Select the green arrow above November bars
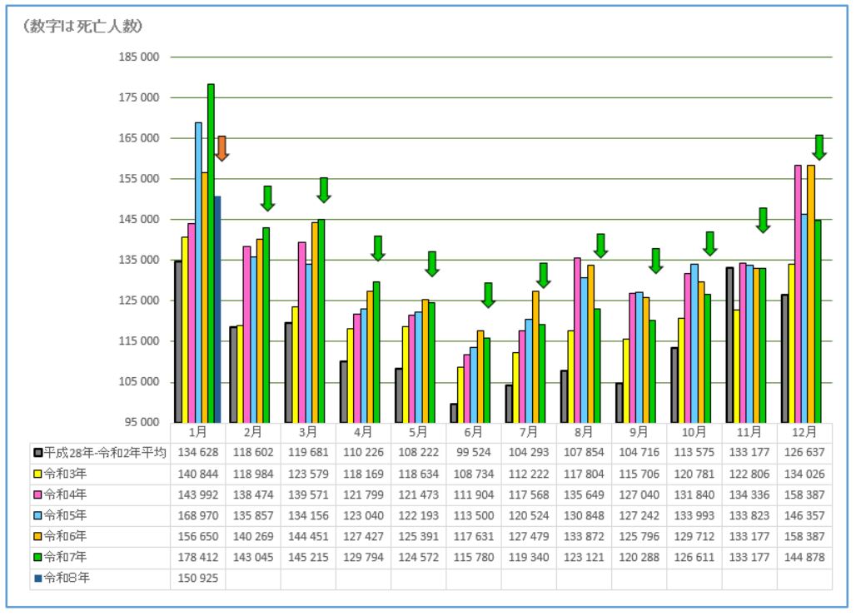The width and height of the screenshot is (856, 616). pyautogui.click(x=763, y=220)
